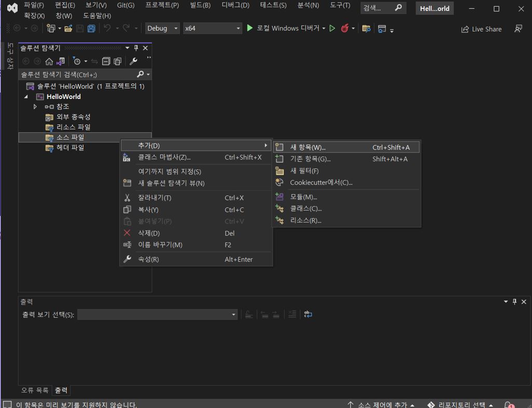Image resolution: width=532 pixels, height=408 pixels.
Task: Close the Output panel
Action: [524, 302]
